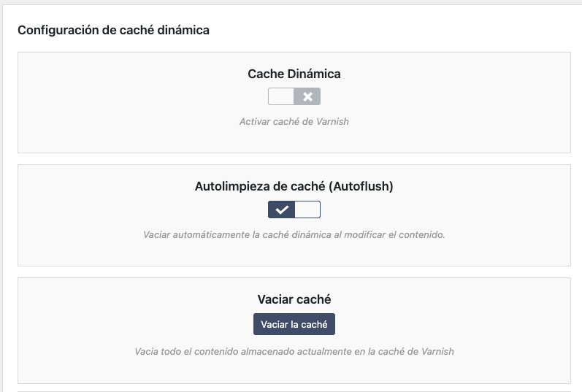The image size is (582, 392).
Task: Click the white handle of Autoflush switch
Action: [307, 210]
